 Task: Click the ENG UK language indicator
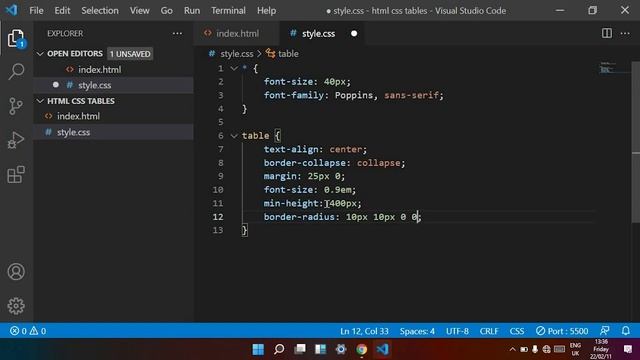575,349
